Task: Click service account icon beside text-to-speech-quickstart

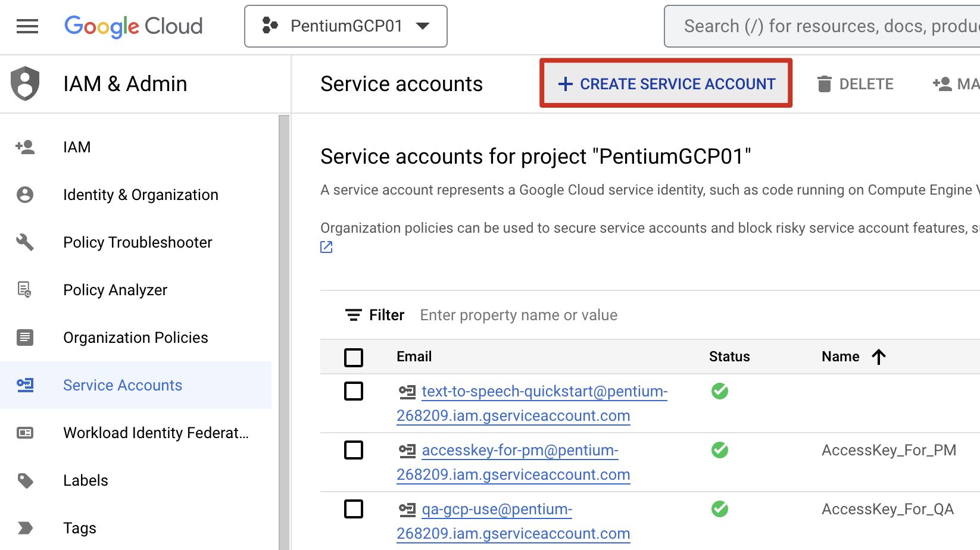Action: [407, 392]
